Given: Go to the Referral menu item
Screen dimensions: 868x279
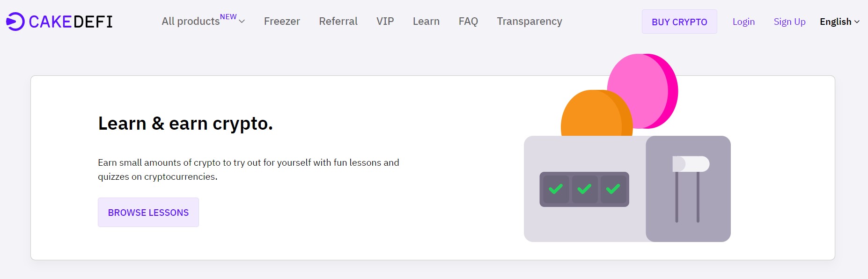Looking at the screenshot, I should [x=338, y=21].
